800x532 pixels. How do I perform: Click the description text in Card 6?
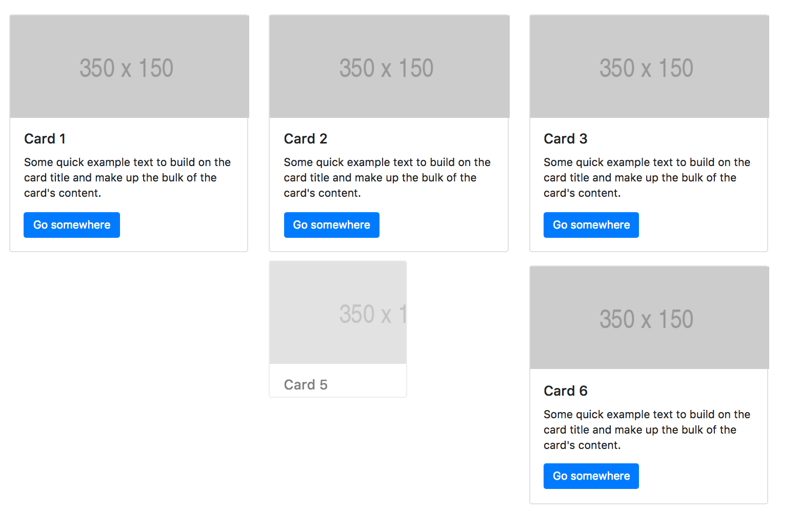coord(647,430)
